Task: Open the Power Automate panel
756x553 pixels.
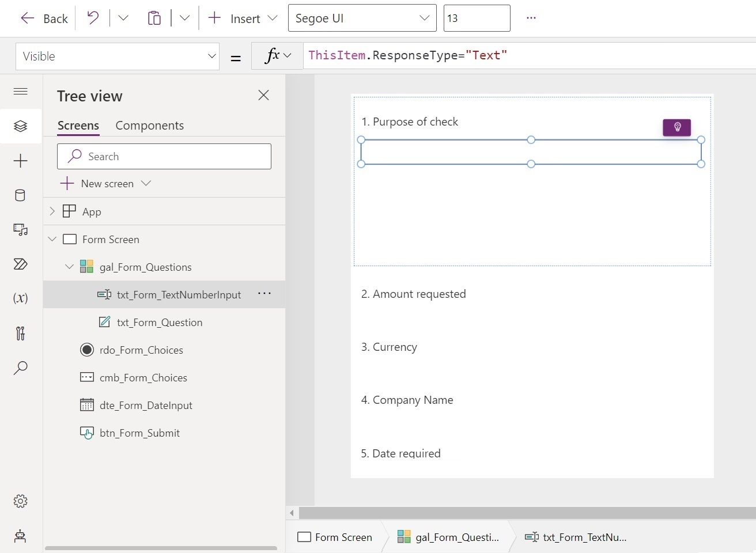Action: click(20, 264)
